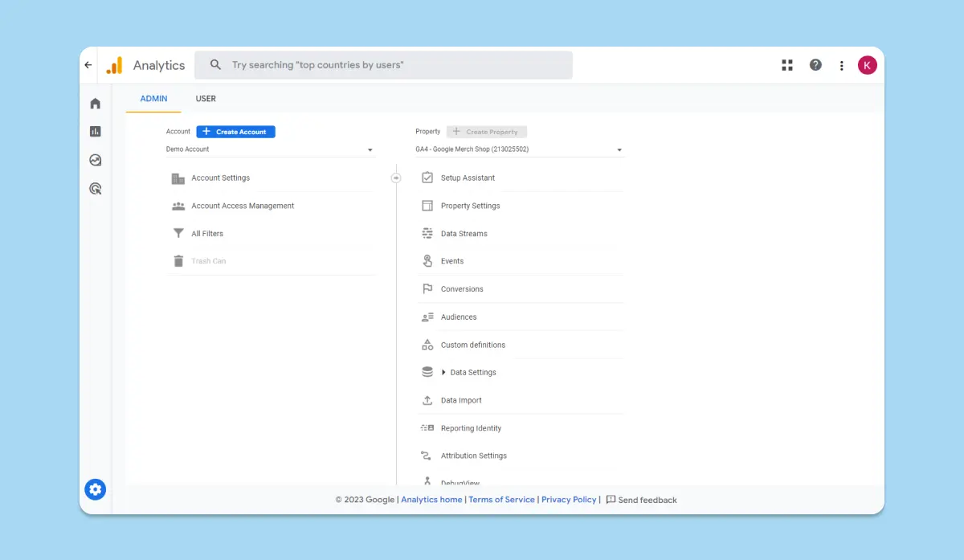Open the Privacy Policy link
The image size is (964, 560).
569,500
